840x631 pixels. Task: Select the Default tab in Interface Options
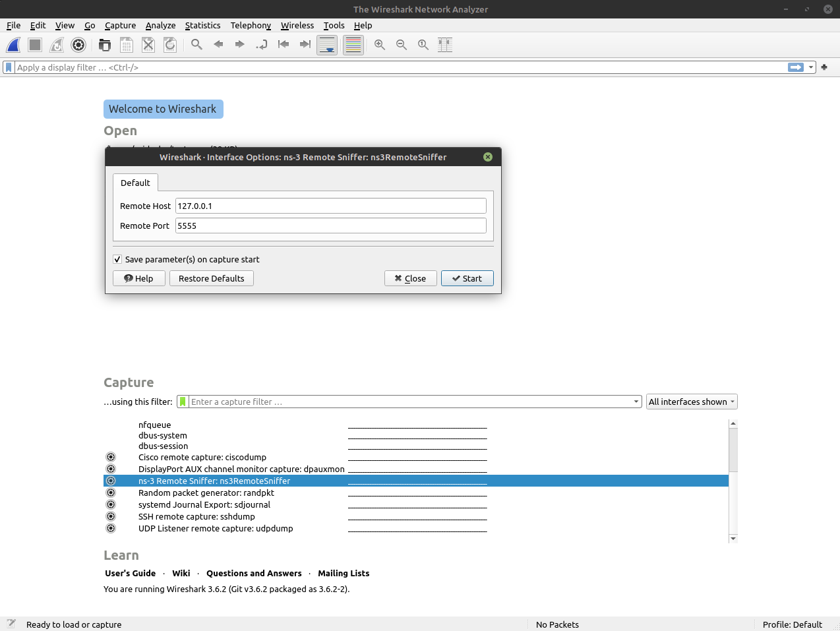pos(135,183)
